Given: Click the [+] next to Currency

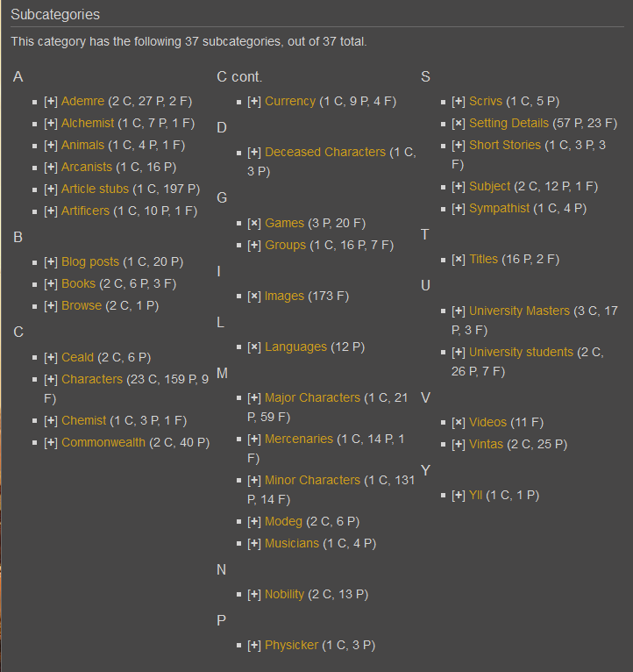Looking at the screenshot, I should click(254, 102).
